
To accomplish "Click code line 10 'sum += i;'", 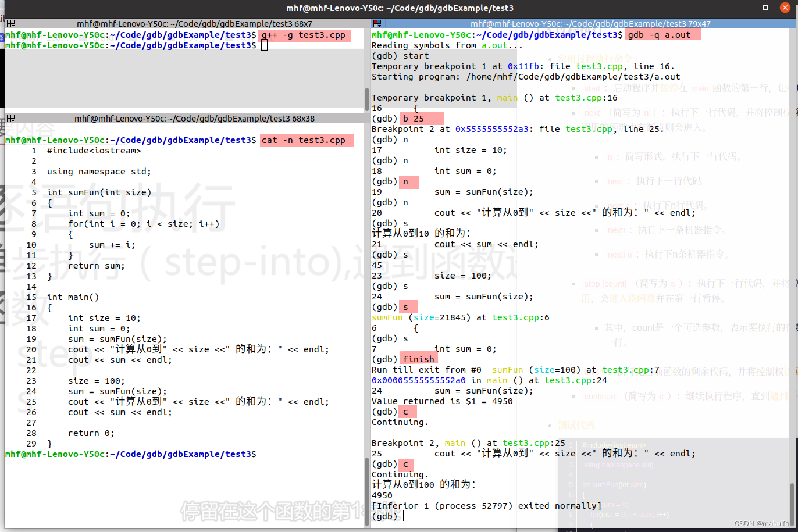I will click(x=112, y=245).
